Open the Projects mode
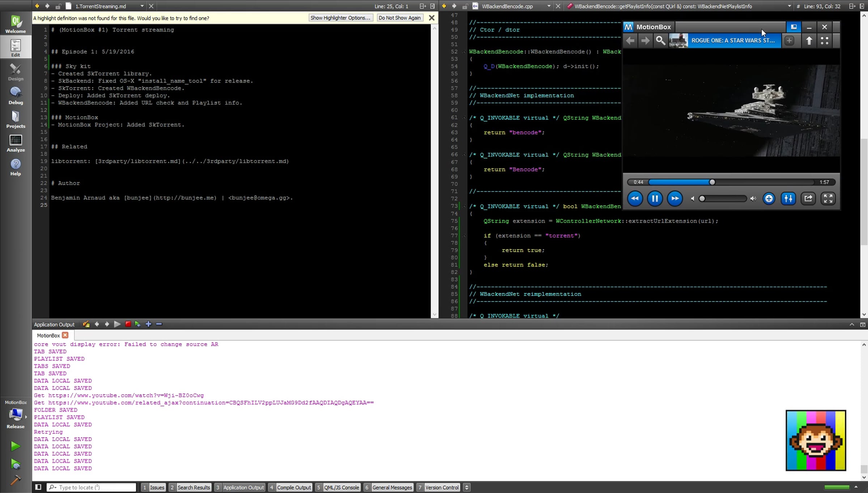868x493 pixels. pos(16,120)
